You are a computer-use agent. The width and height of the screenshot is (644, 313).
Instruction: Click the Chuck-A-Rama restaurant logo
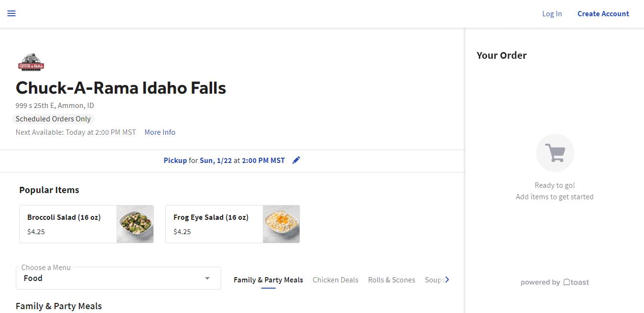pos(31,62)
